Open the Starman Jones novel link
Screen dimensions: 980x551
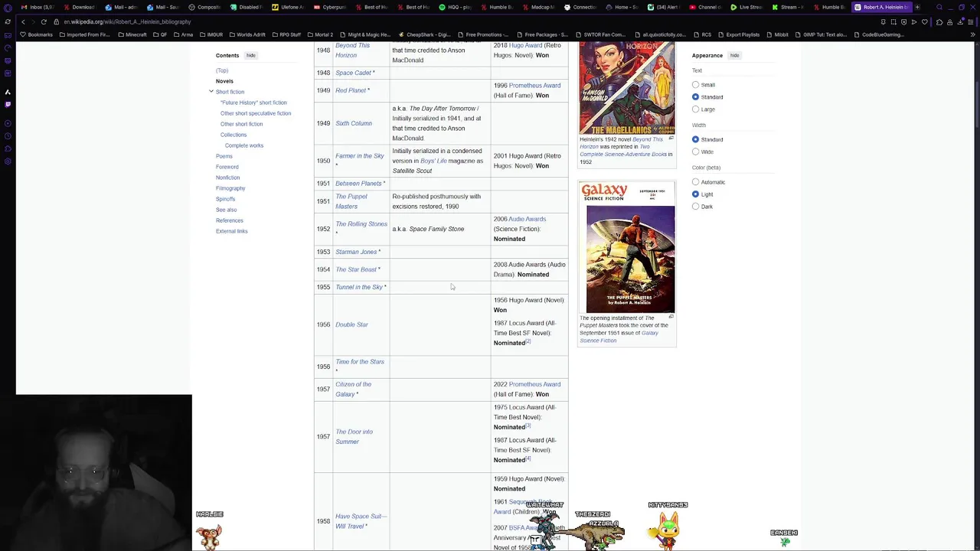tap(356, 252)
